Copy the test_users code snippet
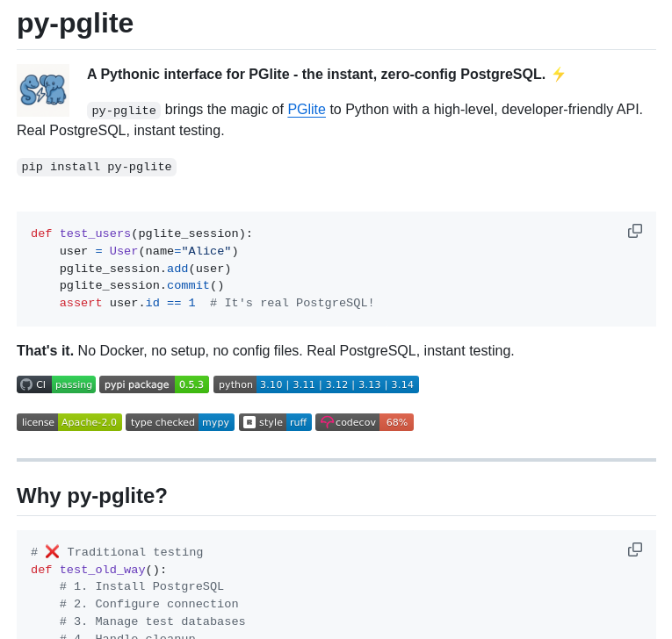This screenshot has height=639, width=672. [635, 231]
